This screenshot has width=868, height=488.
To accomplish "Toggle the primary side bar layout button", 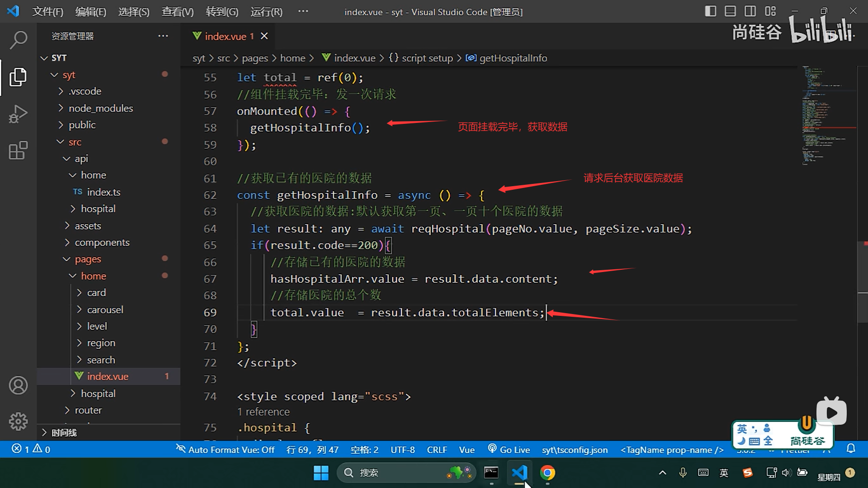I will point(710,11).
